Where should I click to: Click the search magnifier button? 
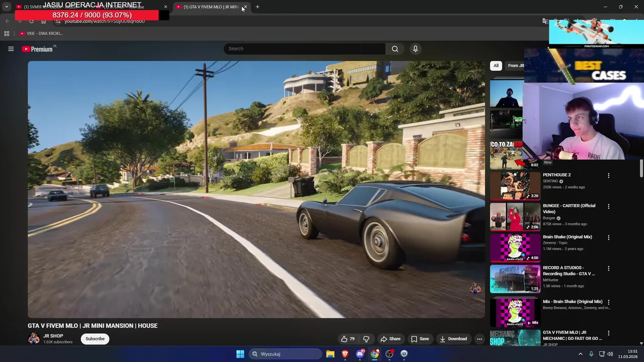click(x=395, y=49)
